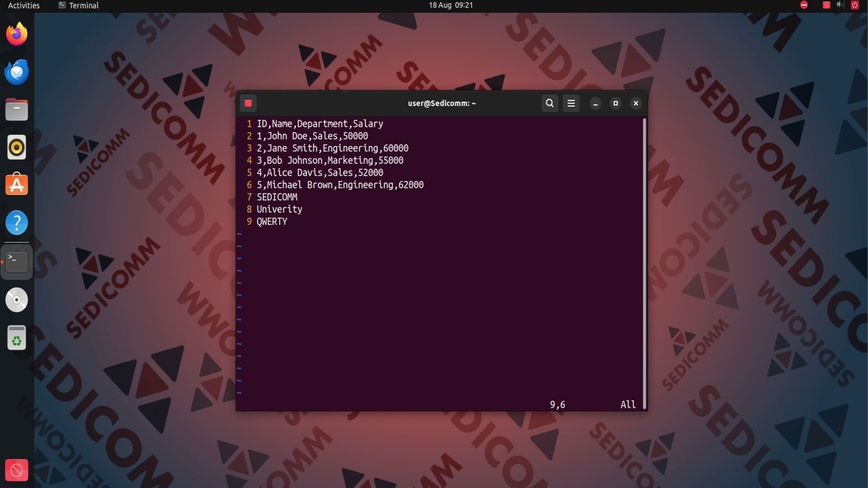Viewport: 868px width, 488px height.
Task: Open the terminal hamburger menu
Action: click(571, 103)
